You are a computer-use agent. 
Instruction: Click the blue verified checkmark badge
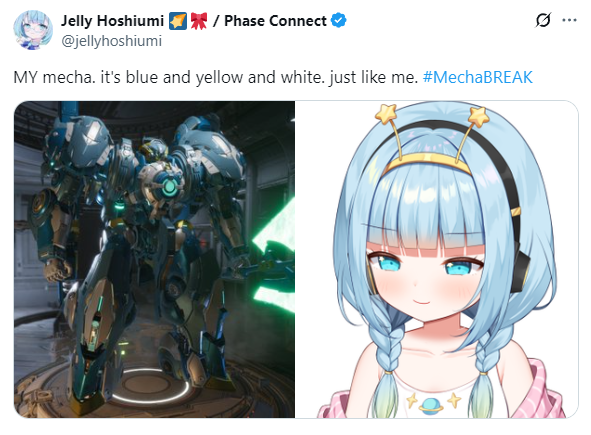click(338, 20)
